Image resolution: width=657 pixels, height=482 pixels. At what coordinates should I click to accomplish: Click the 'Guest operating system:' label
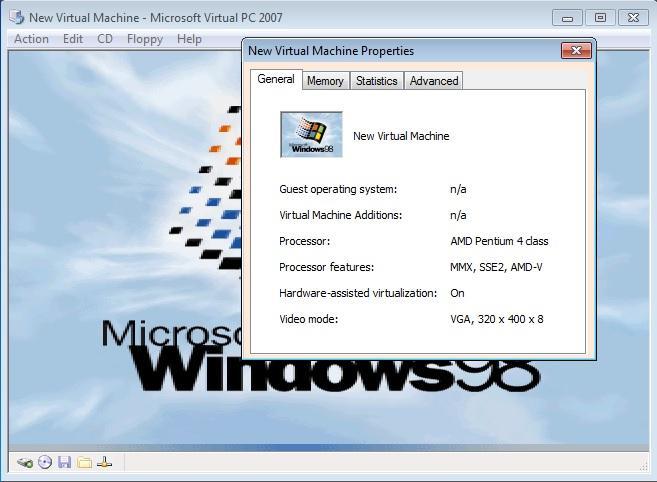pos(338,189)
